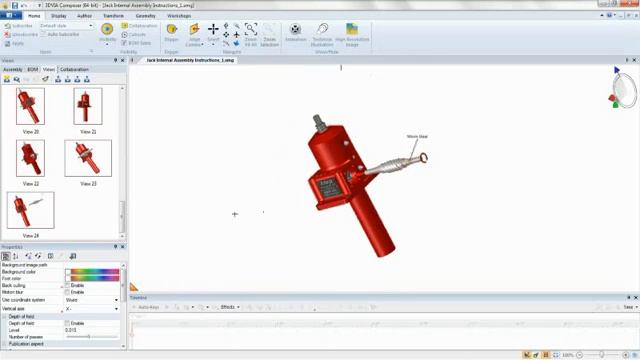Click the airplane fly-through navigate icon
Screen dimensions: 640x360
pyautogui.click(x=236, y=35)
